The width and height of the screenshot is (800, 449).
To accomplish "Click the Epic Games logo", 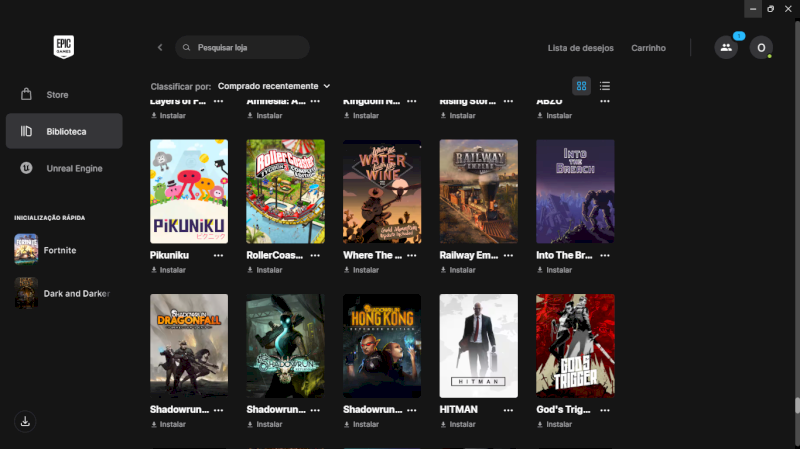I will point(64,47).
